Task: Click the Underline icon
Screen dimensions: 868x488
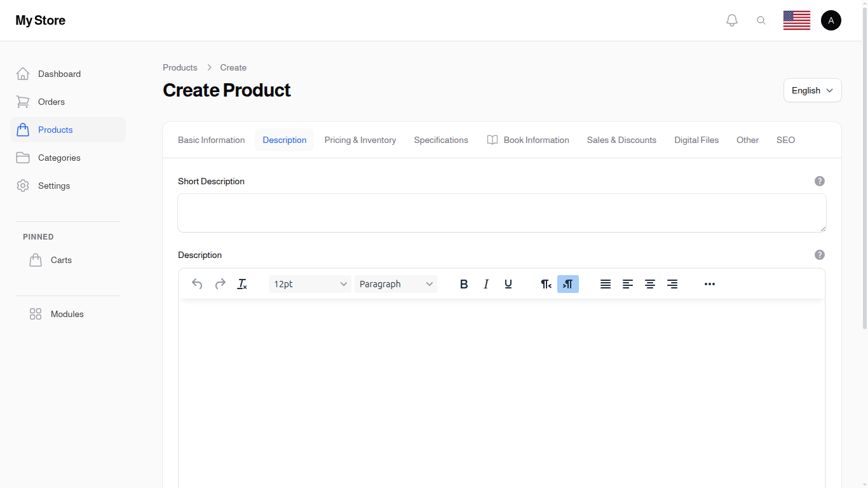Action: [508, 284]
